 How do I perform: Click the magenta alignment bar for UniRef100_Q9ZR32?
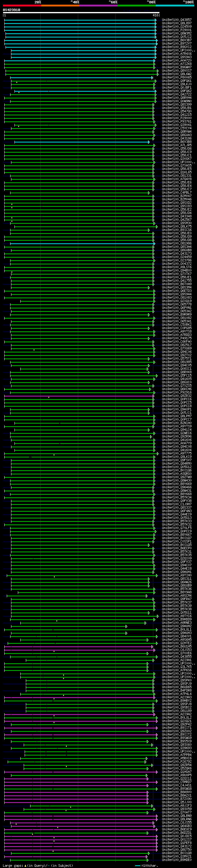pos(79,396)
